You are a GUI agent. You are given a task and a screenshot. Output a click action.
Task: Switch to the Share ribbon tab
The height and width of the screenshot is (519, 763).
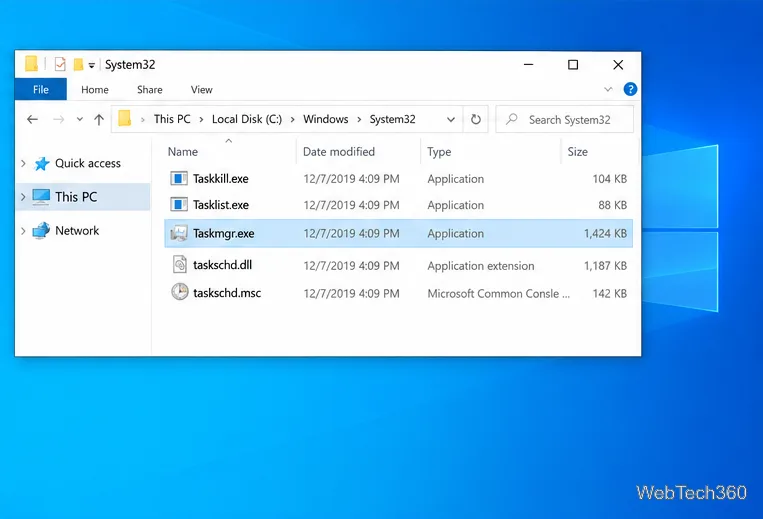[150, 89]
